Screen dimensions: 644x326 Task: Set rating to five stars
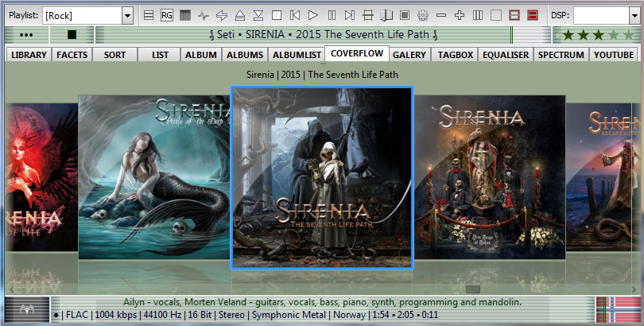(x=629, y=35)
